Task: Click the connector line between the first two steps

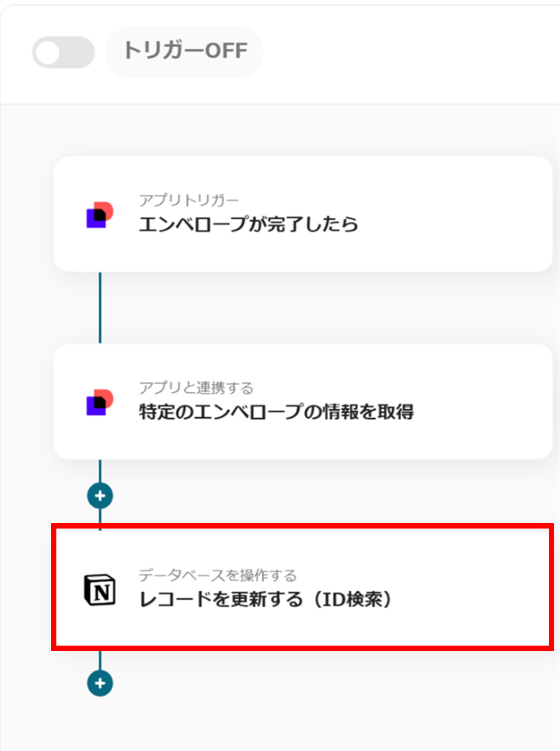Action: pos(100,308)
